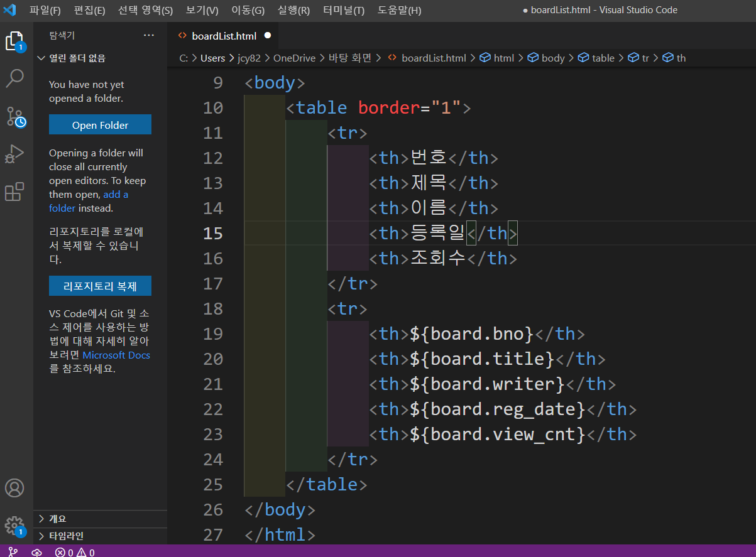Click 바탕 화면 breadcrumb segment
This screenshot has height=557, width=756.
350,58
